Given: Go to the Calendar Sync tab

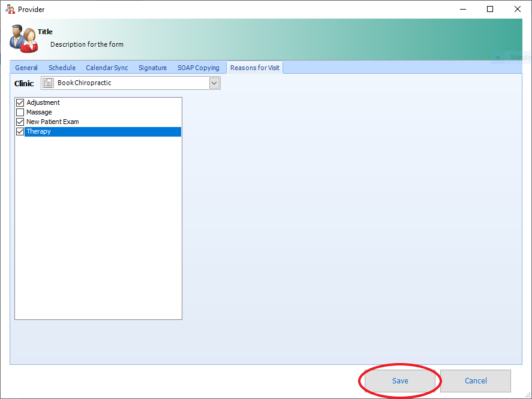Looking at the screenshot, I should [107, 68].
